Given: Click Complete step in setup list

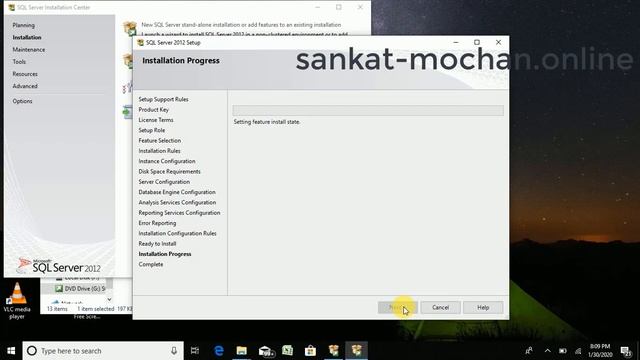Looking at the screenshot, I should pos(151,264).
